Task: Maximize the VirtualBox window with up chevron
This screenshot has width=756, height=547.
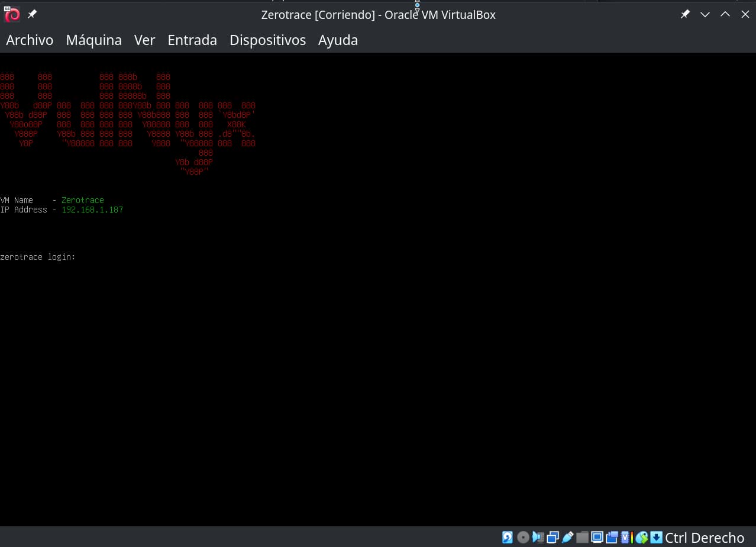Action: (x=725, y=14)
